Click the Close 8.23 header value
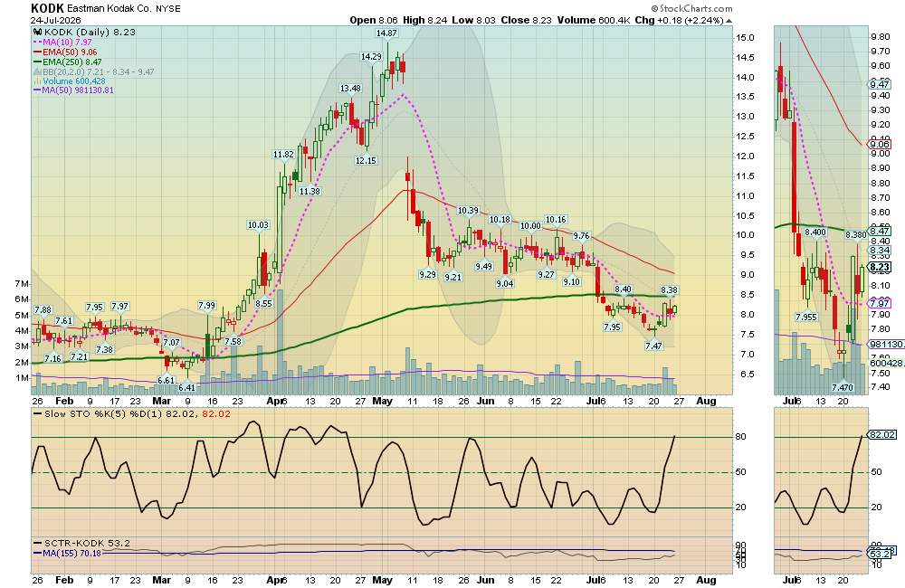Image resolution: width=905 pixels, height=588 pixels. [x=527, y=20]
